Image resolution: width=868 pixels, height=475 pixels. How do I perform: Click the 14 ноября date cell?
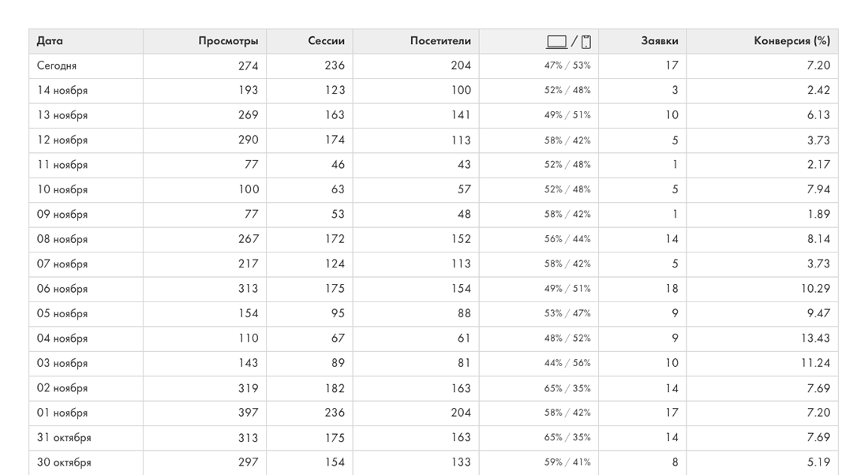[62, 91]
